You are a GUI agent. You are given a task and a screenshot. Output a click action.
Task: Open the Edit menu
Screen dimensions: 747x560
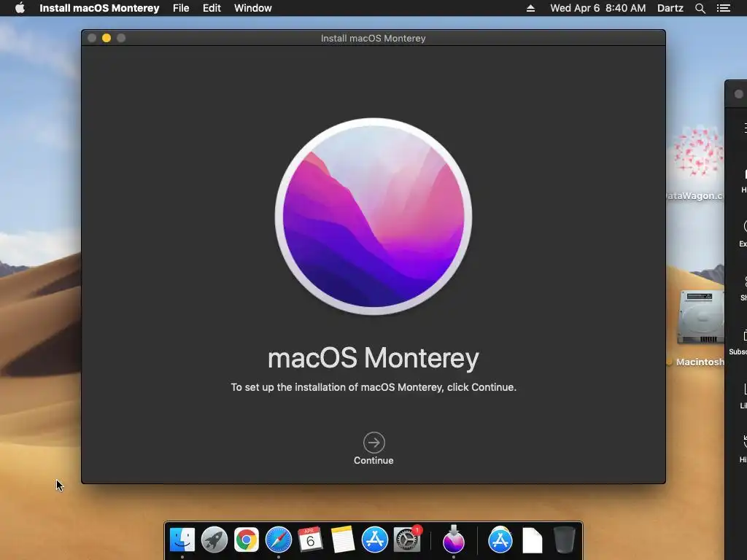(212, 8)
